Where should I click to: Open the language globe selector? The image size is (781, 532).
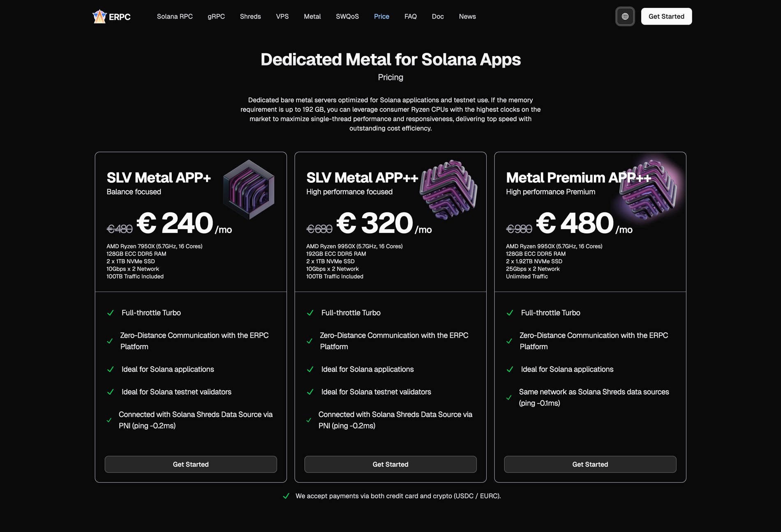[625, 16]
